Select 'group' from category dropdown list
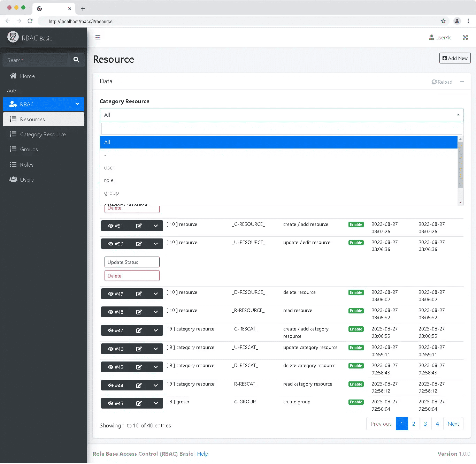 pos(112,193)
